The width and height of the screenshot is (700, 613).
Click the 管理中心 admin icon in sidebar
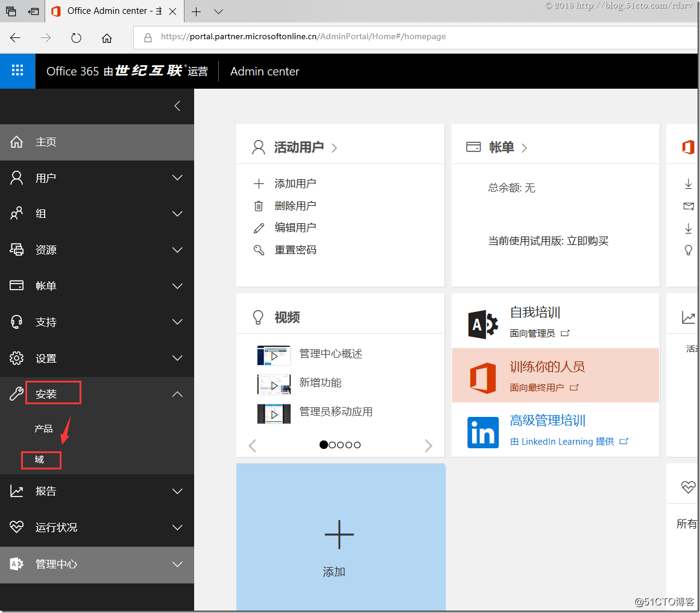coord(16,564)
